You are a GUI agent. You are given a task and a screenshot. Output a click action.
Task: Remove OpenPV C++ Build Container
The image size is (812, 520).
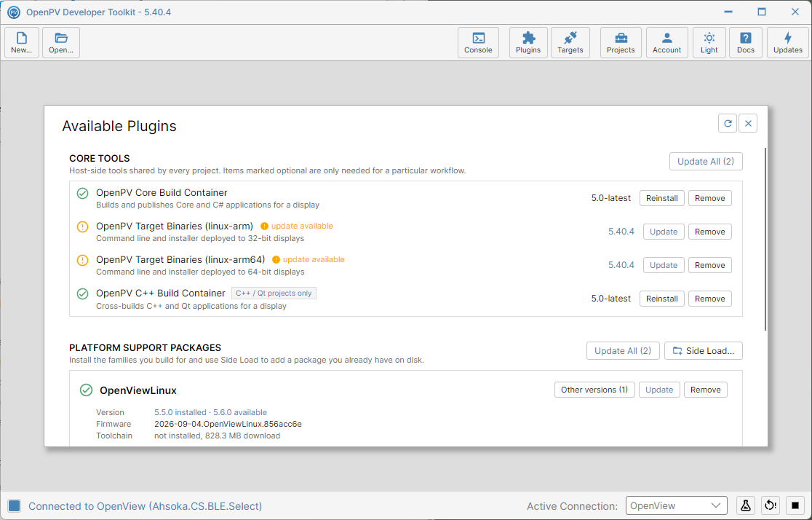pyautogui.click(x=709, y=299)
